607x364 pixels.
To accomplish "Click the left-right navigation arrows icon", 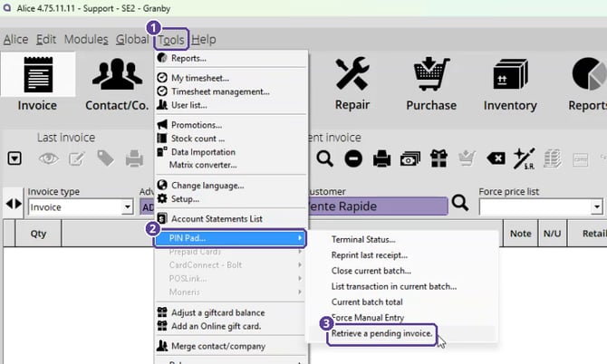I will 14,204.
